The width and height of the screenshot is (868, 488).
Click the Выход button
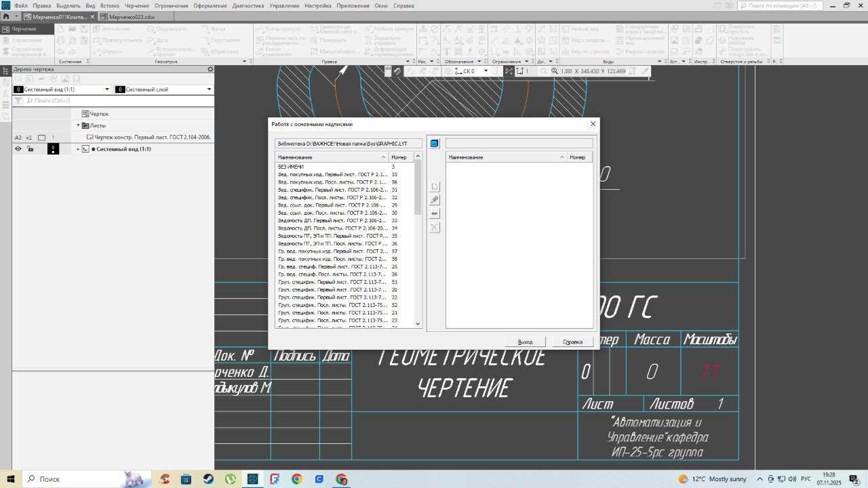coord(525,342)
